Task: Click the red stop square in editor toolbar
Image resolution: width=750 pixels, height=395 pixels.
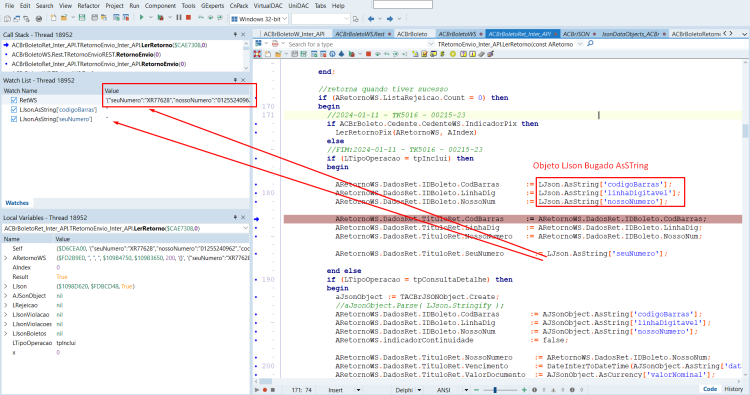Action: pyautogui.click(x=368, y=54)
